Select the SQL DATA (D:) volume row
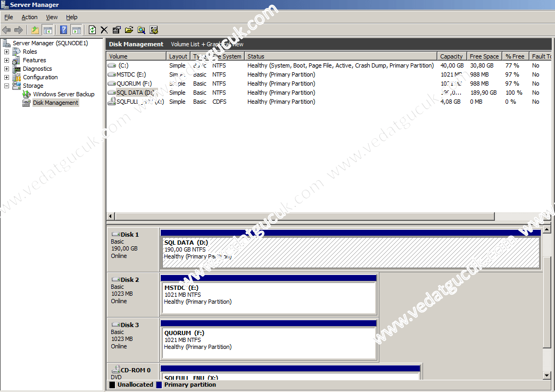Screen dimensions: 555x392 [x=328, y=93]
